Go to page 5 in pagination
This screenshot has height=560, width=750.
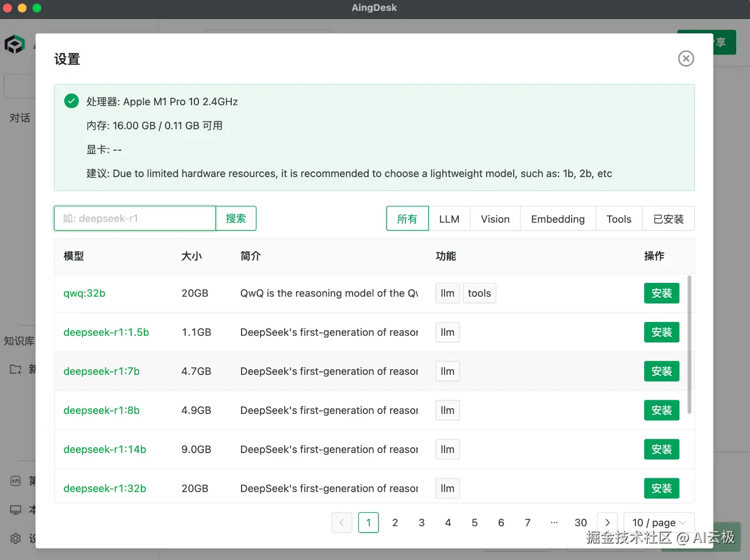tap(475, 523)
